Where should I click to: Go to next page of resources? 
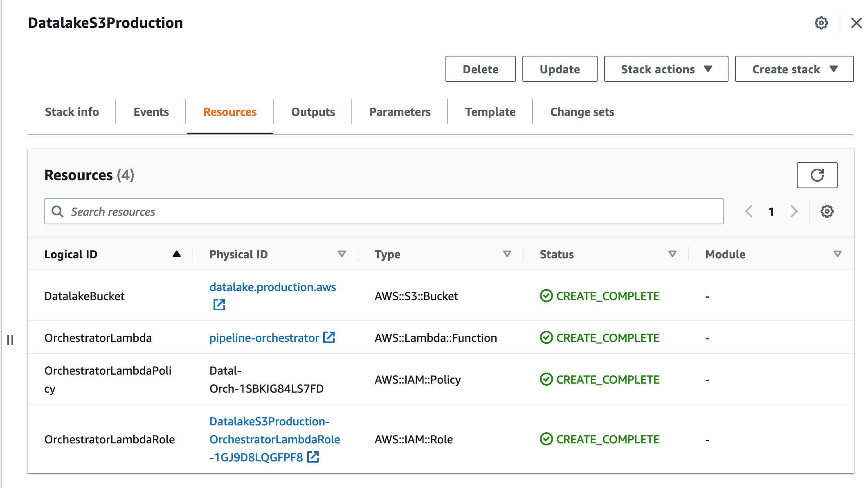pyautogui.click(x=794, y=211)
